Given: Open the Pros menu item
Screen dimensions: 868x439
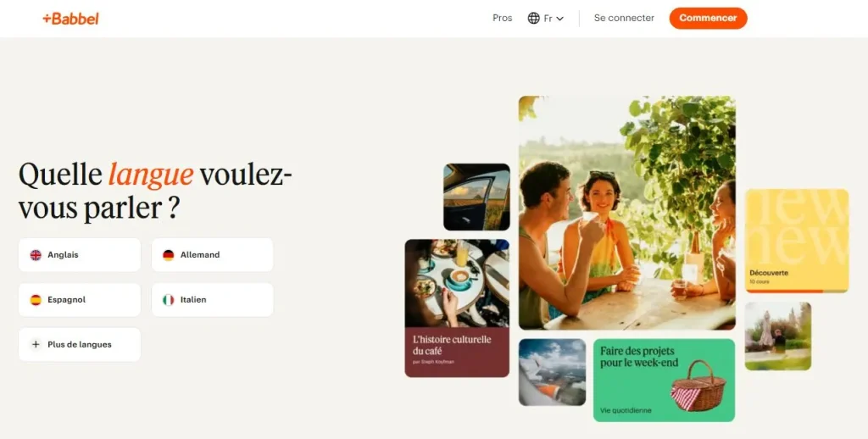Looking at the screenshot, I should click(502, 18).
